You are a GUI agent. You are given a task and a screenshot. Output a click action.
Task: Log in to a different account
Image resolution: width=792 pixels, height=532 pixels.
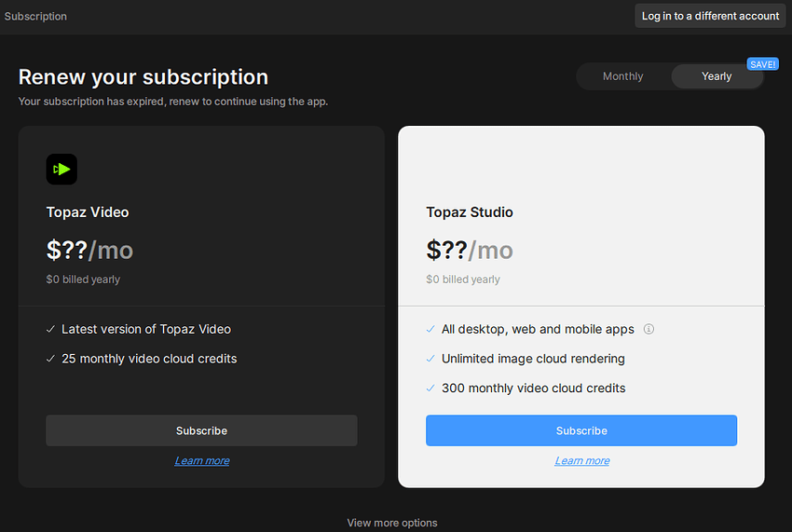coord(710,16)
